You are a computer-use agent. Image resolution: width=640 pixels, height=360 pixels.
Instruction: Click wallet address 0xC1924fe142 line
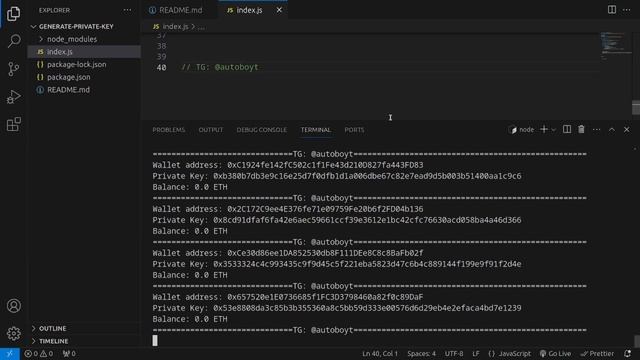tap(288, 165)
